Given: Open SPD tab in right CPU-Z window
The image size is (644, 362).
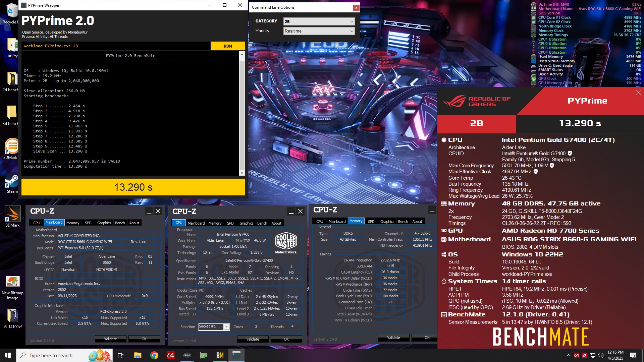Looking at the screenshot, I should 371,222.
